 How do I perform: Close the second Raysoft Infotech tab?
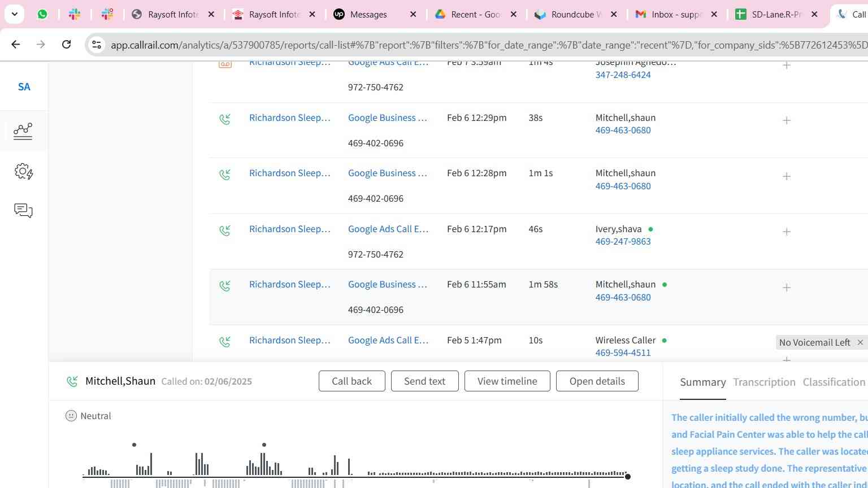(x=312, y=14)
